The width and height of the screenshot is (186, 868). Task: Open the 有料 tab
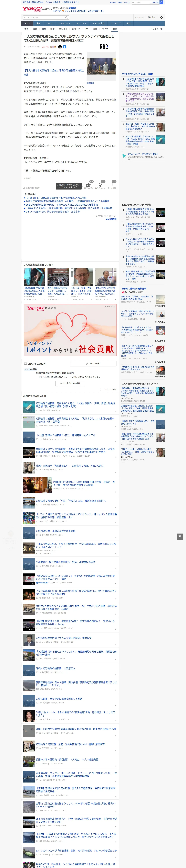tap(128, 24)
